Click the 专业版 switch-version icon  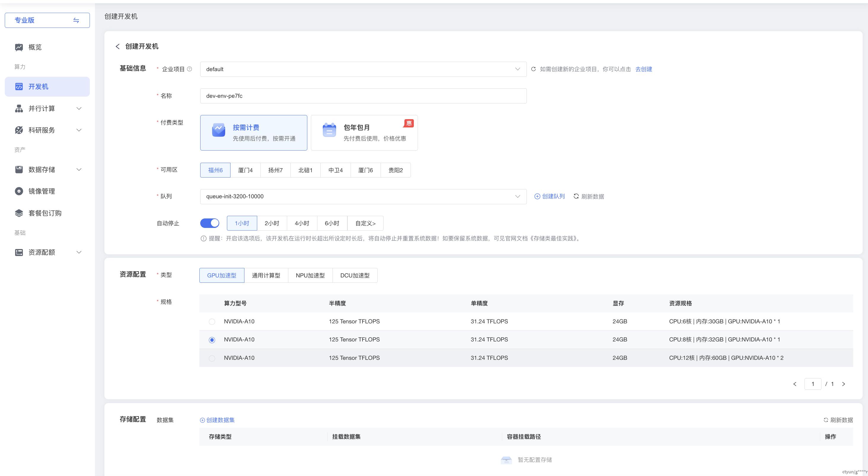click(76, 20)
